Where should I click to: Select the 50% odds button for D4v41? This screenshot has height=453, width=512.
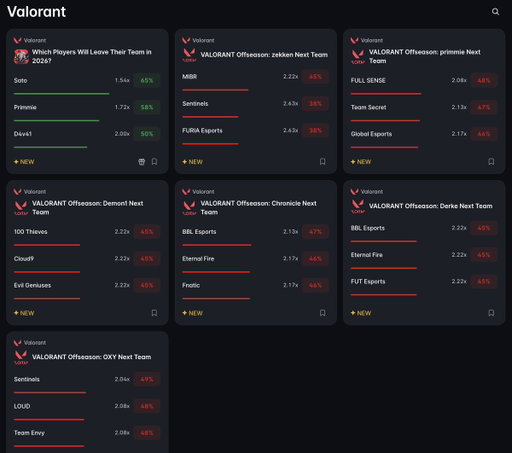pos(147,134)
